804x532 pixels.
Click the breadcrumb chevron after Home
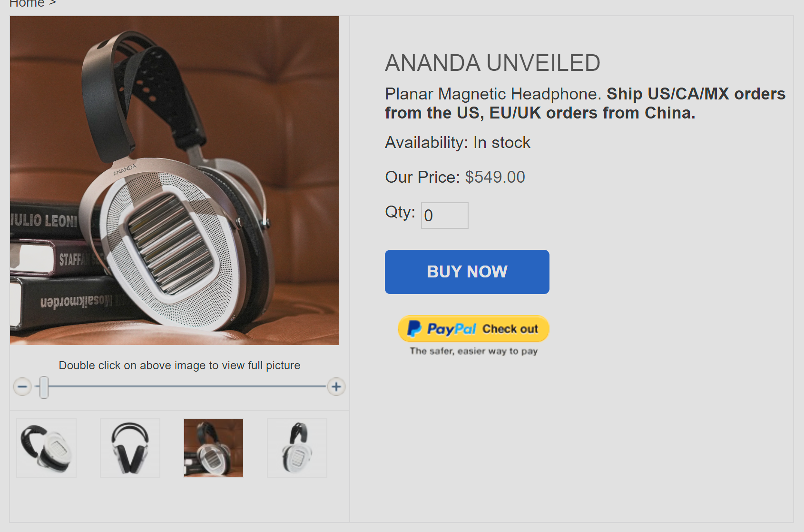52,3
